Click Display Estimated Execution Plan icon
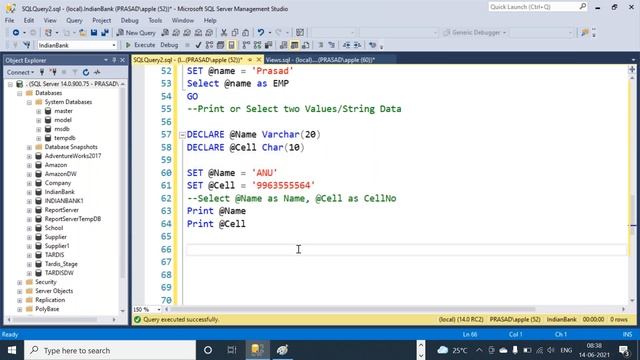Image resolution: width=640 pixels, height=360 pixels. pyautogui.click(x=209, y=45)
